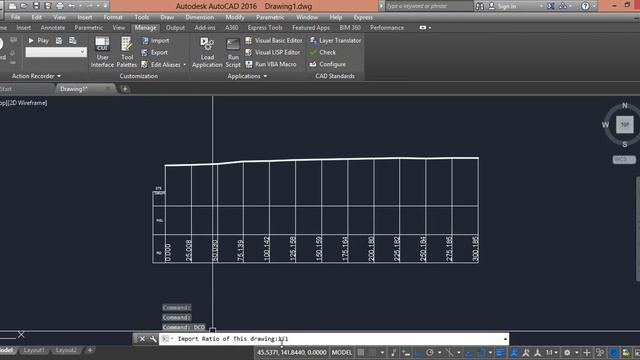Click the CAD Standards Check tool
Viewport: 640px width, 360px height.
coord(322,52)
